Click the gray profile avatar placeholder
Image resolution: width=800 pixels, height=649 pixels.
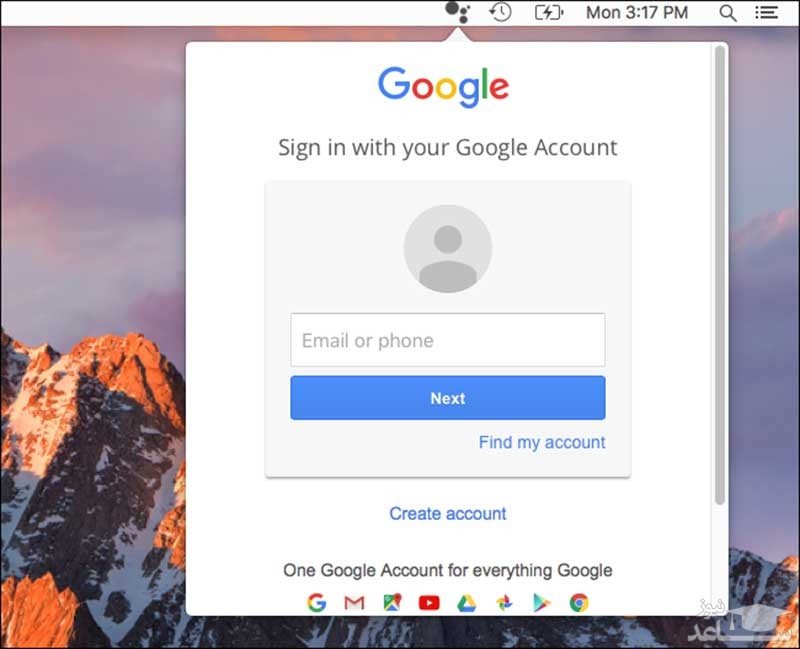[448, 249]
